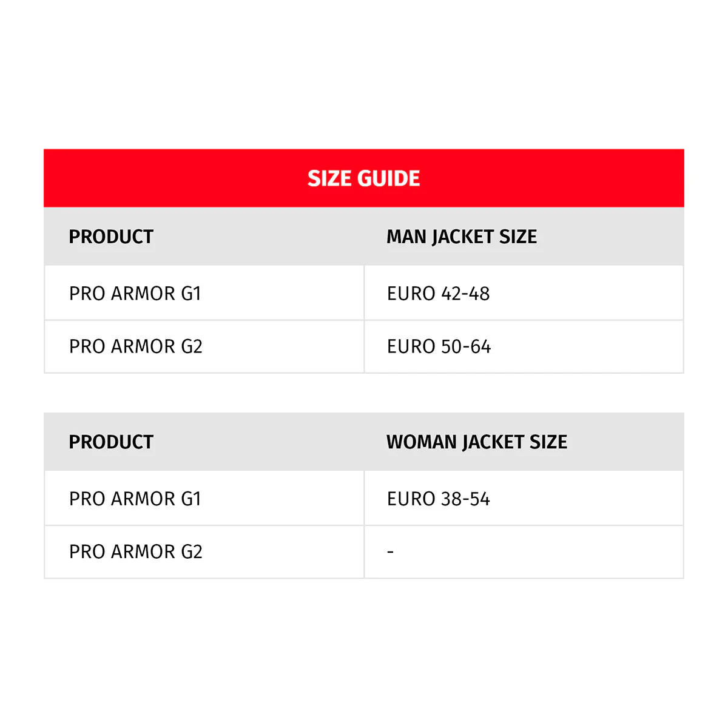This screenshot has width=728, height=728.
Task: Click JACKET SIZE text in the women's header
Action: tap(515, 442)
